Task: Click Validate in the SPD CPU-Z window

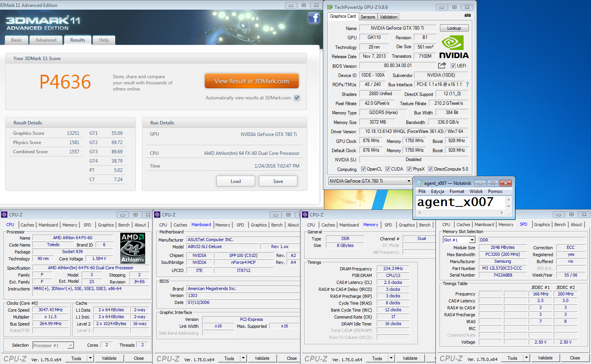Action: coord(545,358)
